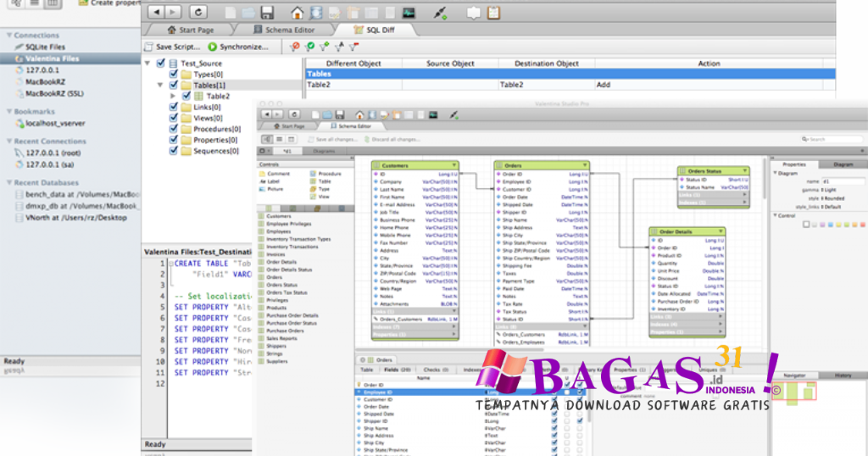Click the filter icon with green checkmark badge

(310, 47)
